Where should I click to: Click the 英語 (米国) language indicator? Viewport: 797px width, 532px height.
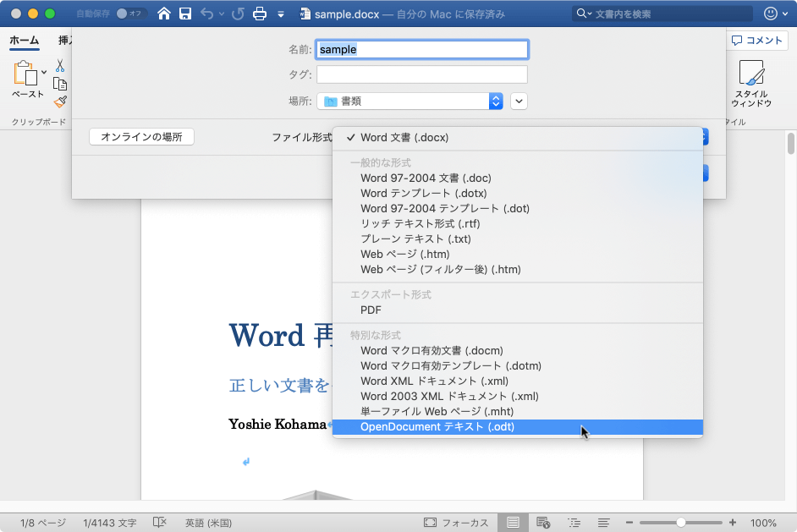[x=208, y=523]
